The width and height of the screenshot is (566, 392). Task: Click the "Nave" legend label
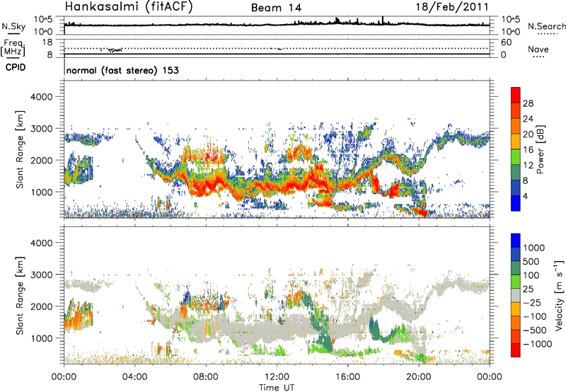pyautogui.click(x=538, y=49)
